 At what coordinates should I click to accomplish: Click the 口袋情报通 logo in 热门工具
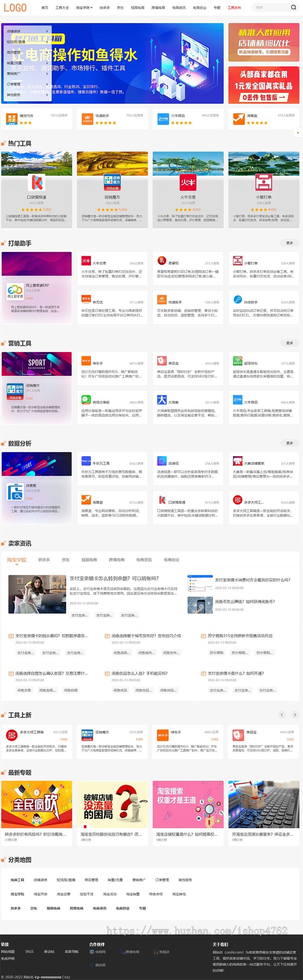37,182
